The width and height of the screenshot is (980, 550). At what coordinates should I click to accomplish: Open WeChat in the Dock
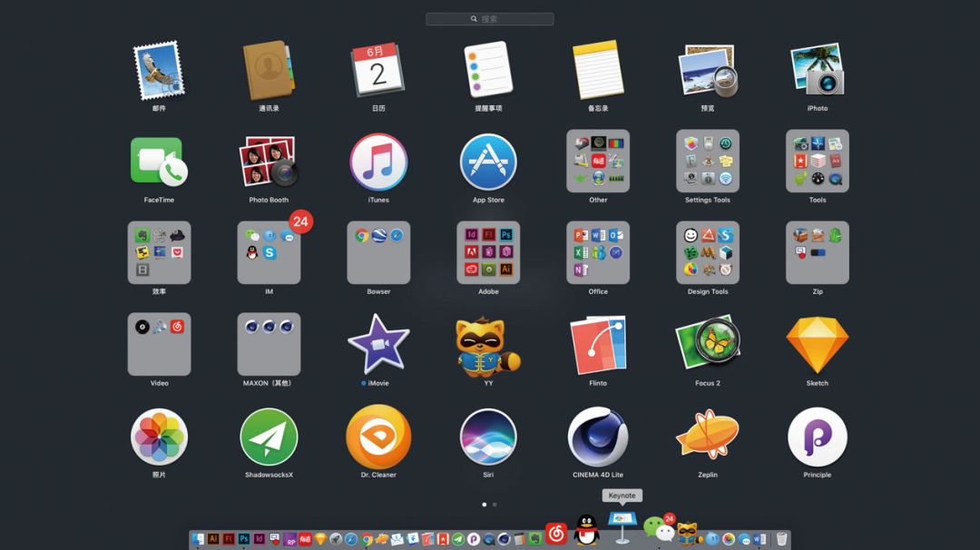pos(658,529)
